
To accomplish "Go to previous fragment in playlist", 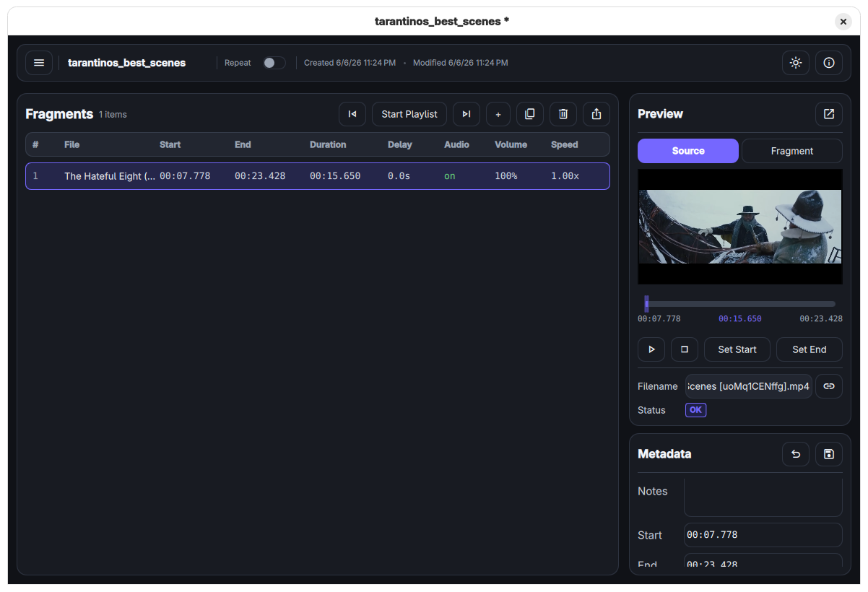I will [352, 114].
